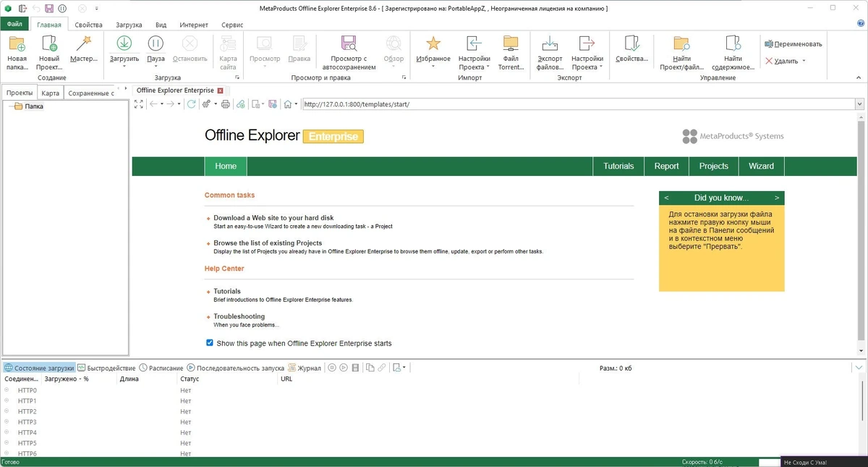Open the Избранное star icon

tap(433, 43)
